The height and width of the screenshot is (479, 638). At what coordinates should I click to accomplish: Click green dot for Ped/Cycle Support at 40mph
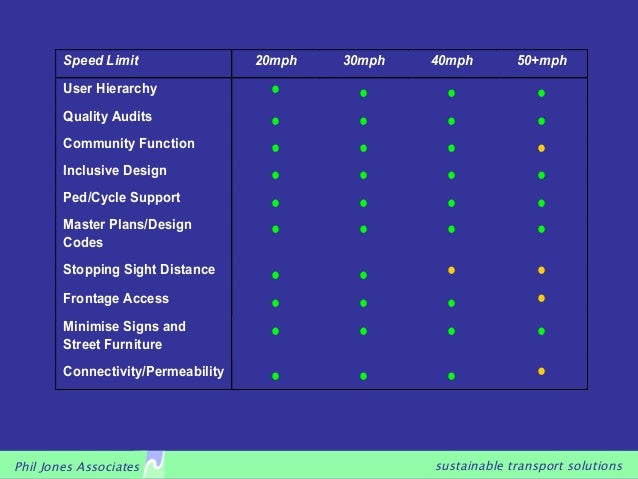pyautogui.click(x=452, y=203)
